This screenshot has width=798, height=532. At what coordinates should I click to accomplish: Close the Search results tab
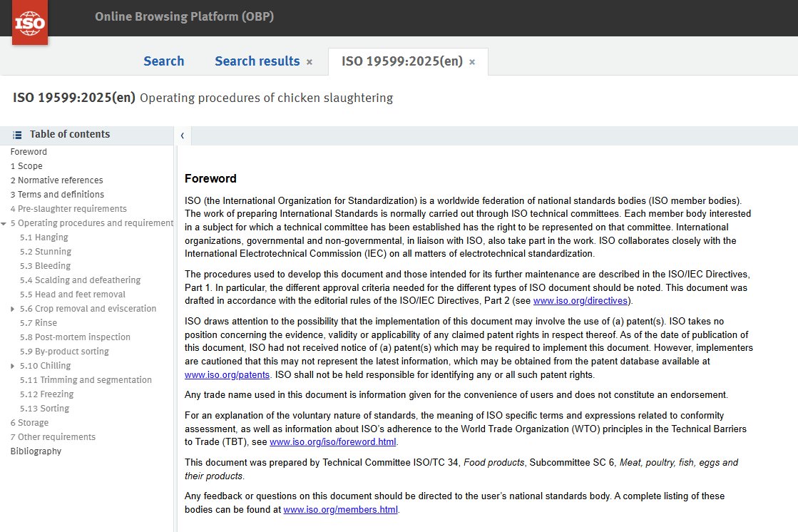[310, 62]
